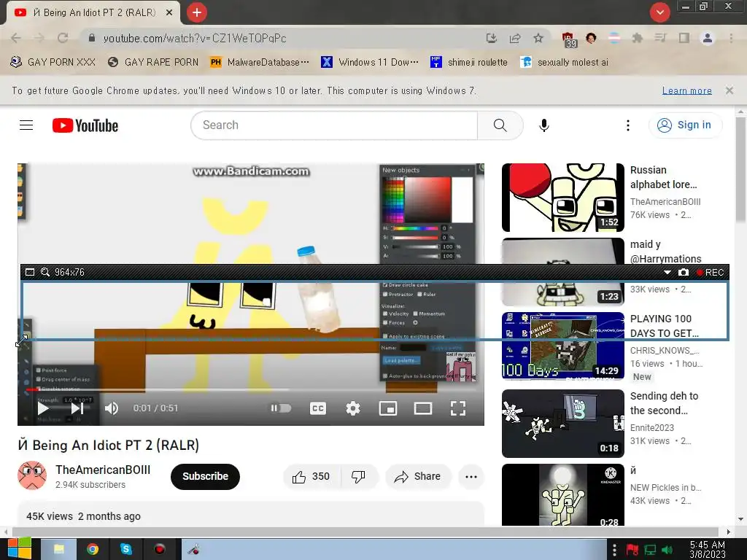Bookmark this page with star icon
Image resolution: width=747 pixels, height=560 pixels.
[538, 38]
